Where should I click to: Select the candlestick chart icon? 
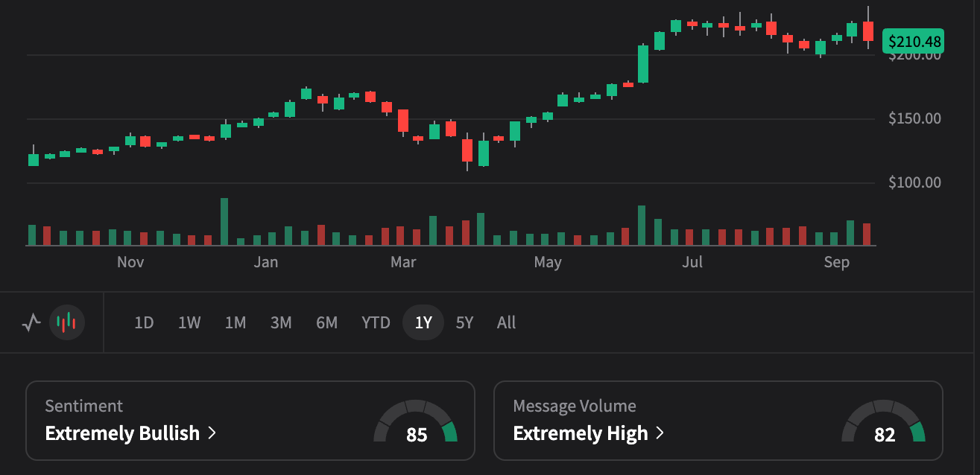67,322
